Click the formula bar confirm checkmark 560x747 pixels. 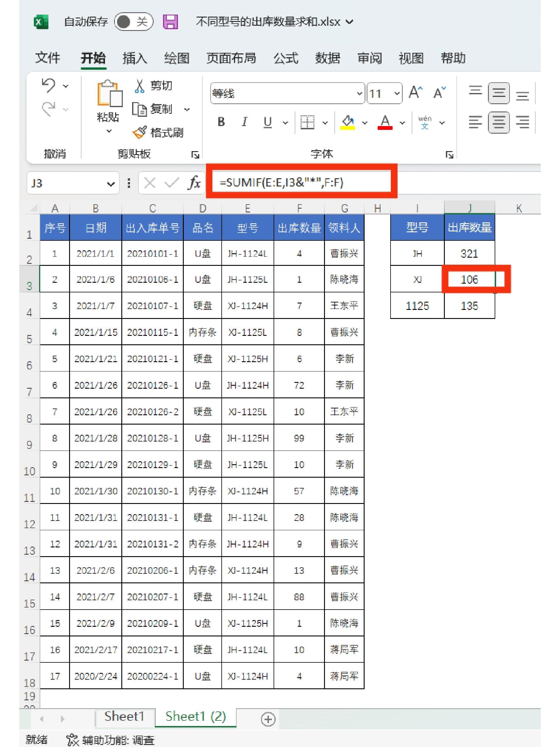pyautogui.click(x=171, y=183)
